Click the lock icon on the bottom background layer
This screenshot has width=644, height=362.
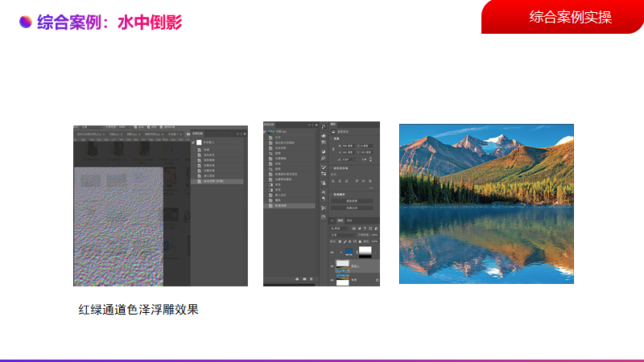(377, 280)
